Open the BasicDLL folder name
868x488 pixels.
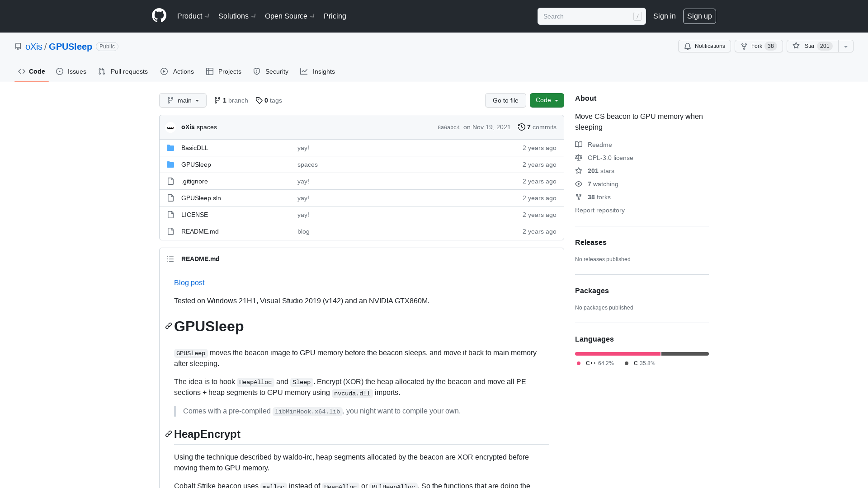point(195,148)
